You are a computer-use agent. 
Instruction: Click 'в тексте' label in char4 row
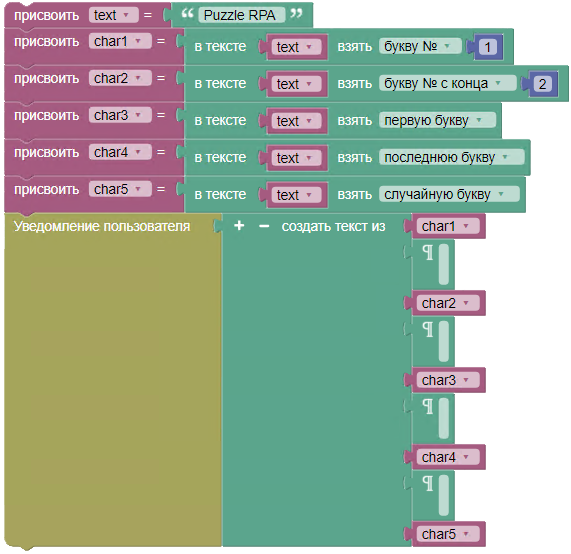pyautogui.click(x=220, y=158)
